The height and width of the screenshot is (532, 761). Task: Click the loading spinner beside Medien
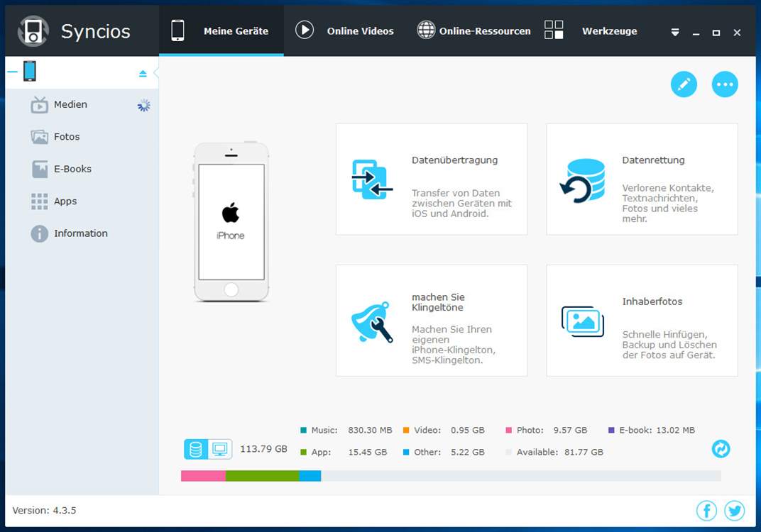pyautogui.click(x=143, y=105)
